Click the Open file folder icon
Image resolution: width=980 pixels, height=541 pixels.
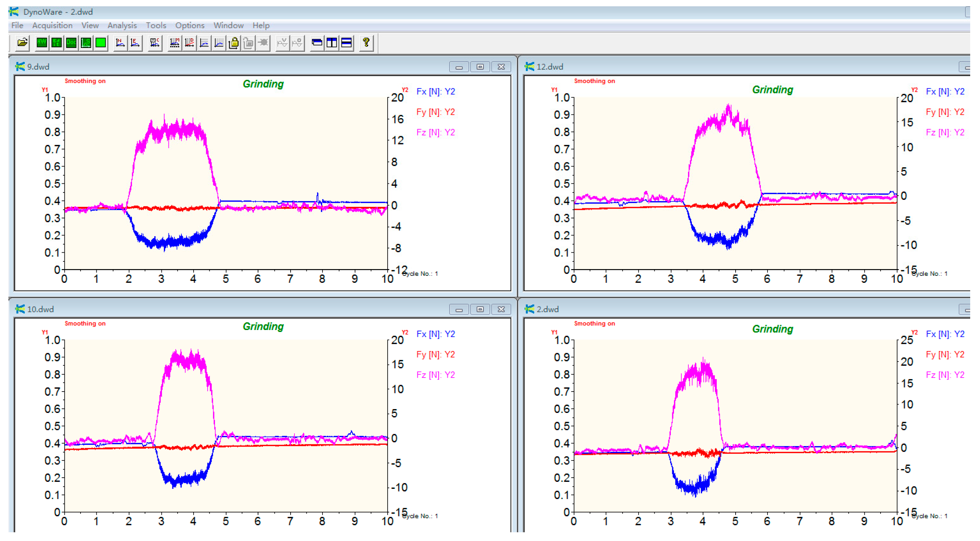tap(22, 43)
